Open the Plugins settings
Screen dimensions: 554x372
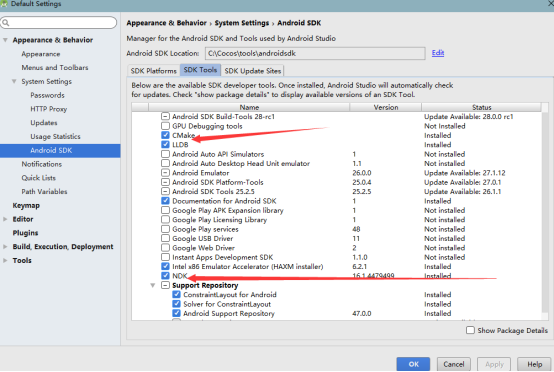click(x=25, y=233)
